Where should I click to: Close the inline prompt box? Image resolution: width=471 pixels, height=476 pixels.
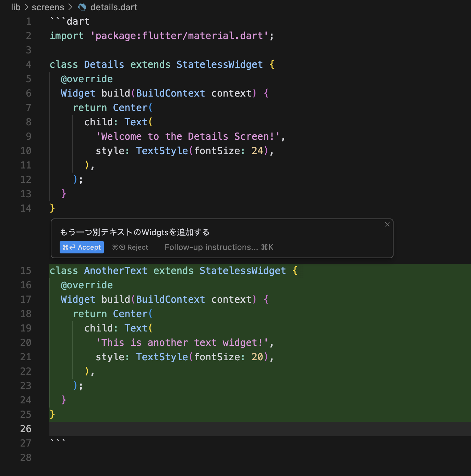[x=387, y=224]
